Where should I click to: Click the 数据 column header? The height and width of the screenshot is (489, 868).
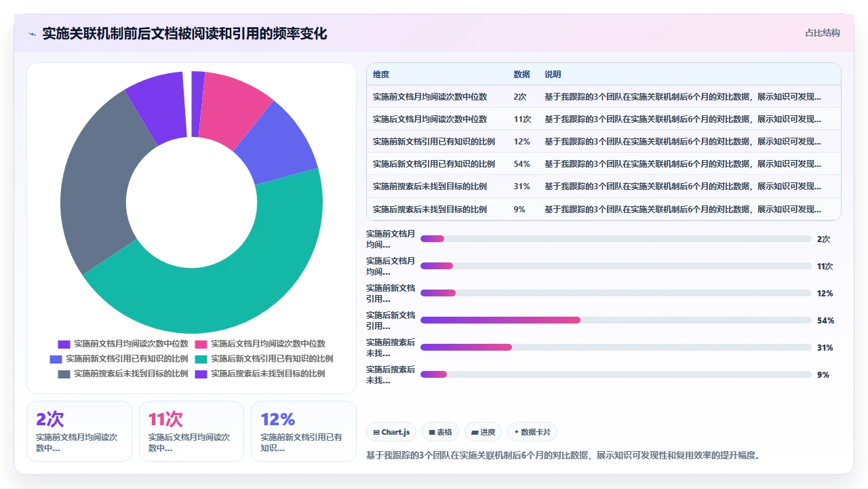[521, 75]
